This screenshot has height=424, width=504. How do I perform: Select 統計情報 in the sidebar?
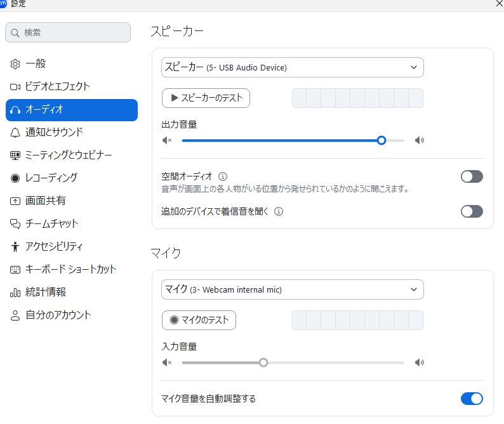(46, 293)
